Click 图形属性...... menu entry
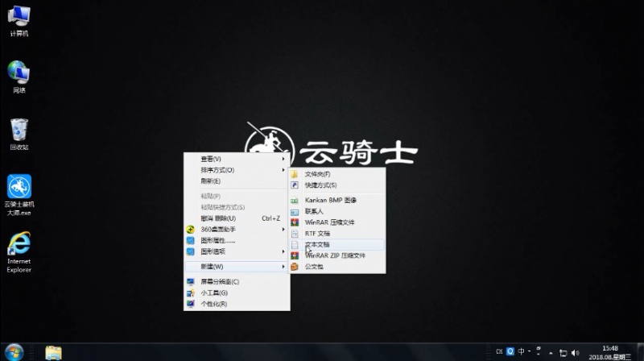The height and width of the screenshot is (361, 644). (x=237, y=240)
